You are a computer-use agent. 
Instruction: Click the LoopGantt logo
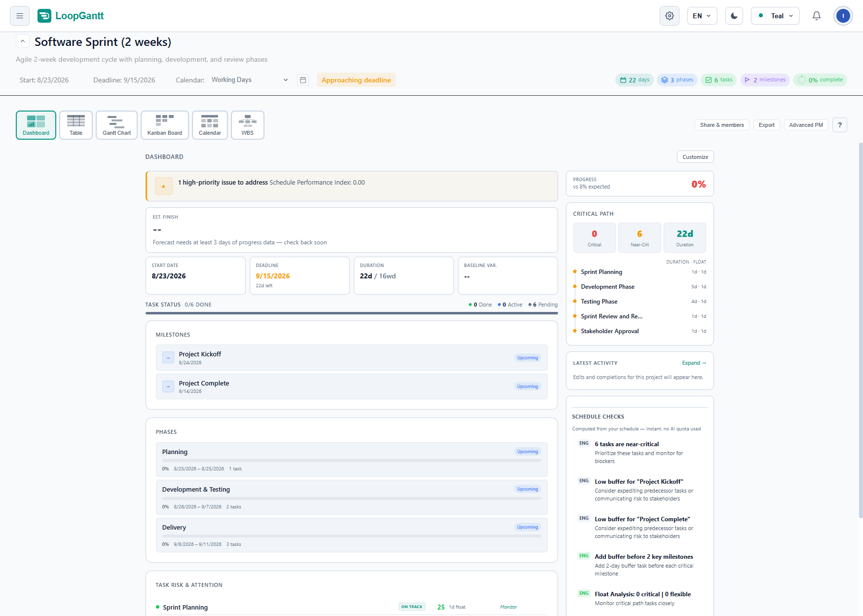point(71,16)
